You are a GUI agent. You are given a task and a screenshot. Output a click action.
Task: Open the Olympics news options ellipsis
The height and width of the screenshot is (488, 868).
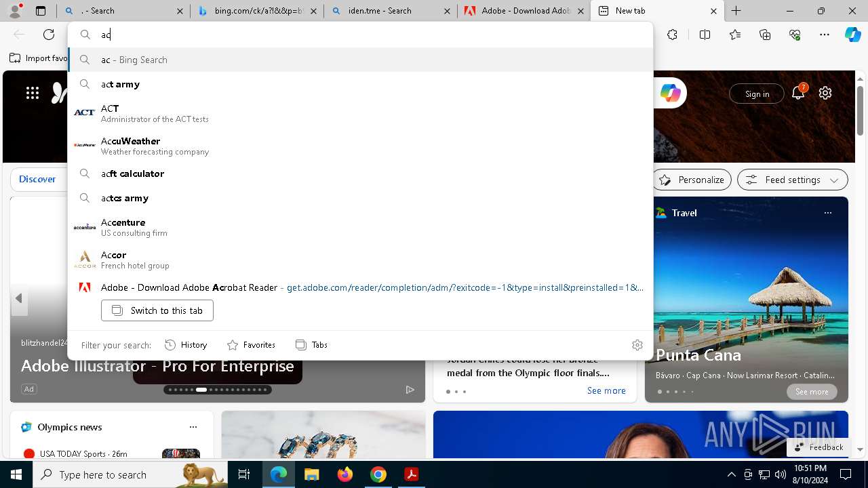193,427
